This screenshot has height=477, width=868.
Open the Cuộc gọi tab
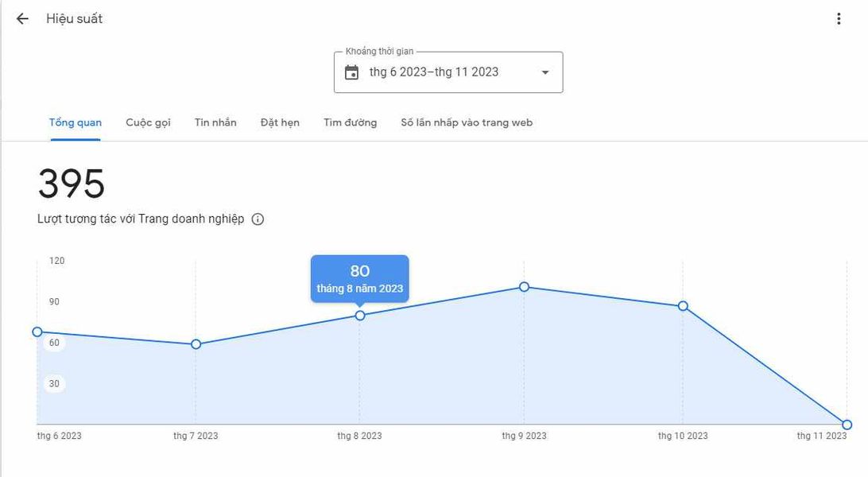pyautogui.click(x=148, y=122)
